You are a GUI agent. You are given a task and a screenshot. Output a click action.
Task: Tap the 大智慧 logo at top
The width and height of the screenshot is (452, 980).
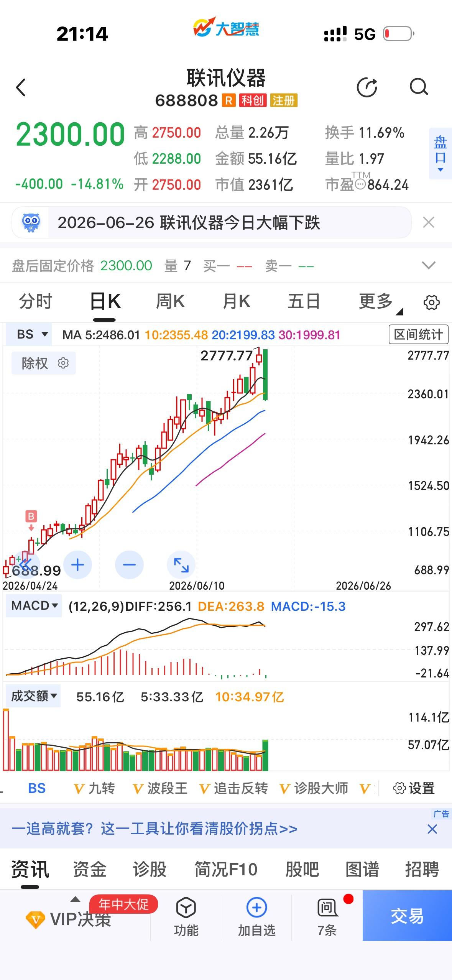(x=226, y=28)
